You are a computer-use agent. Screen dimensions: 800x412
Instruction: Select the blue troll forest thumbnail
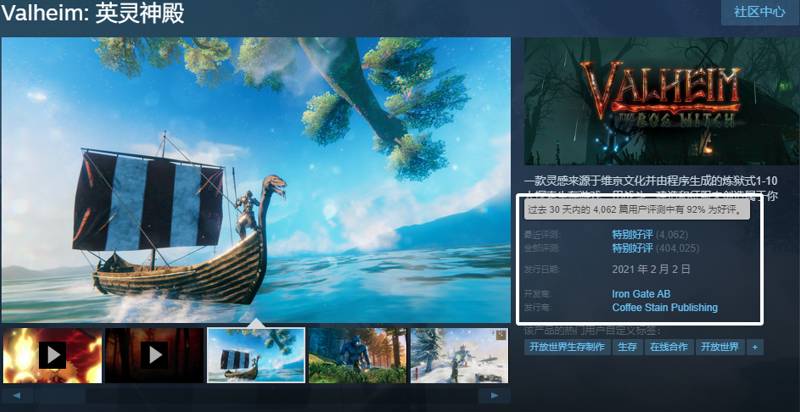[358, 355]
